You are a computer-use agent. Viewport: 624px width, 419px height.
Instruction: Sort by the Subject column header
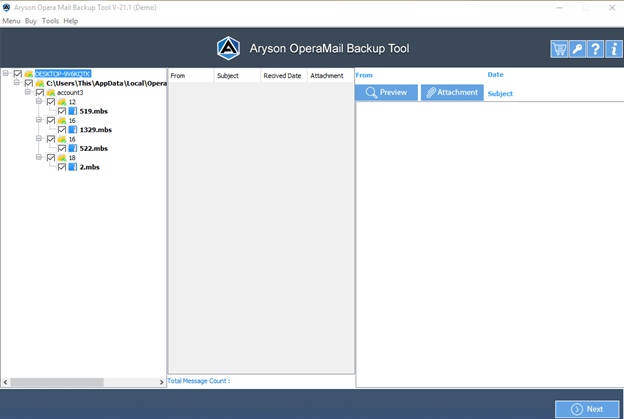pyautogui.click(x=238, y=76)
